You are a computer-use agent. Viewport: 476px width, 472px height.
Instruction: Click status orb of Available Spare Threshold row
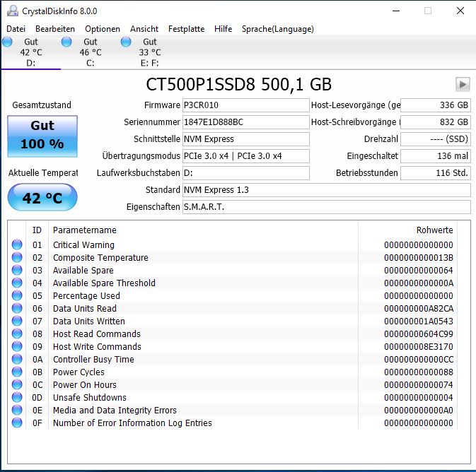tap(17, 283)
